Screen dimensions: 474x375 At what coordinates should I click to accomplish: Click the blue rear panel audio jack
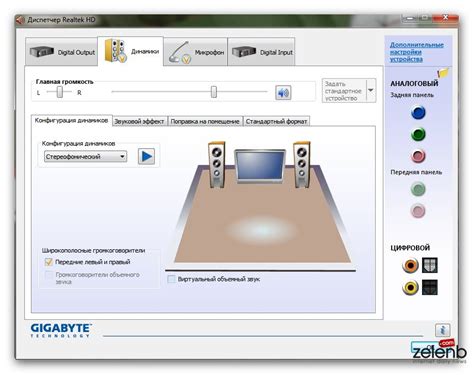coord(418,113)
